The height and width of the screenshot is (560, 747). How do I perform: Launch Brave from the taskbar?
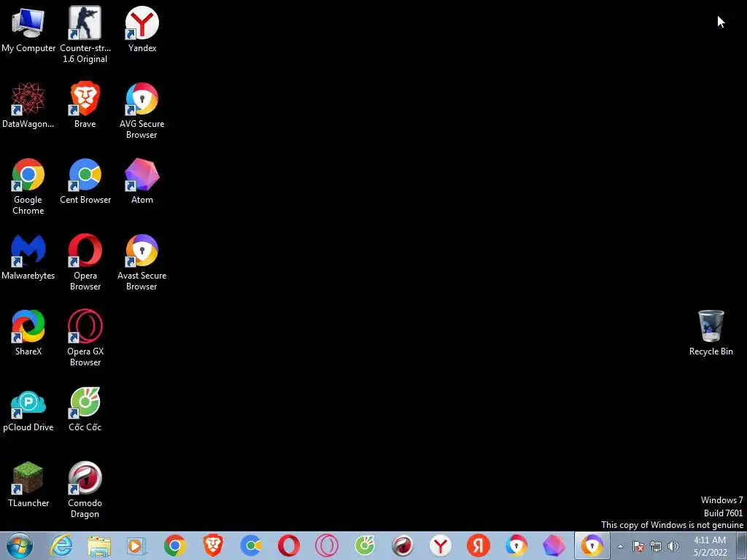tap(213, 545)
